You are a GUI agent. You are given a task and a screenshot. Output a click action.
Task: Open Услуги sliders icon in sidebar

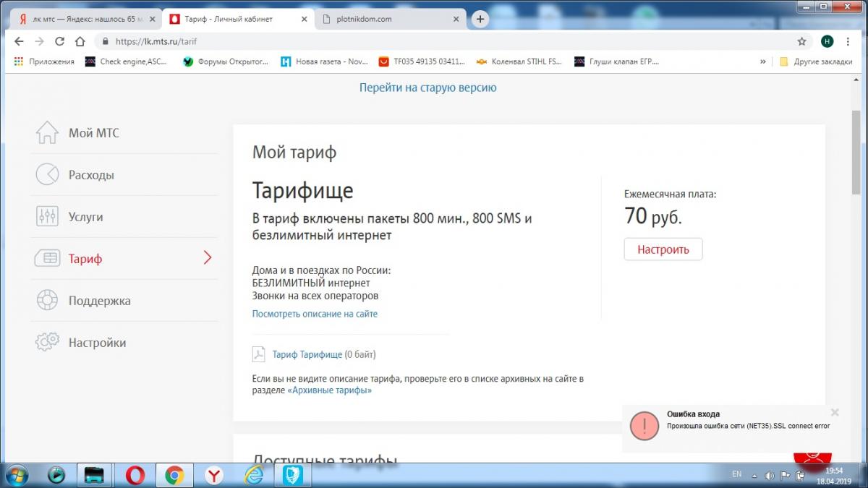[x=47, y=216]
